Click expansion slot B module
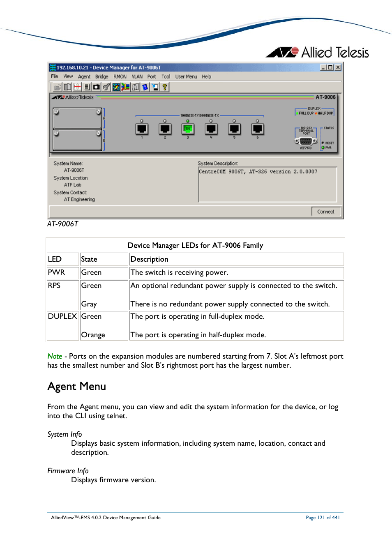The height and width of the screenshot is (555, 392). pos(77,140)
